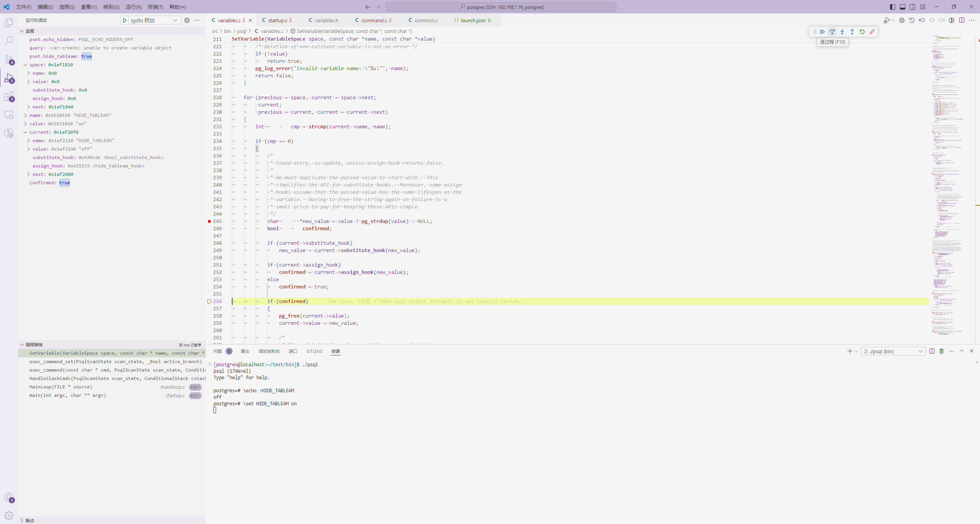
Task: Switch to the common.c editor tab
Action: [x=425, y=20]
